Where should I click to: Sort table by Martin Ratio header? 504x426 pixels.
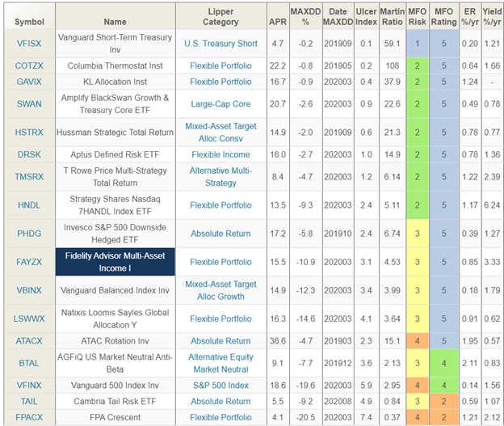[x=393, y=16]
